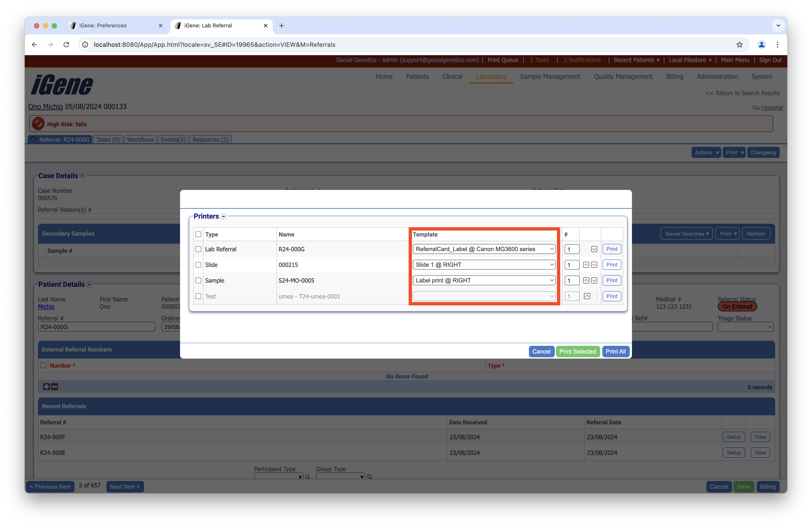Open a new browser tab
812x526 pixels.
tap(282, 26)
